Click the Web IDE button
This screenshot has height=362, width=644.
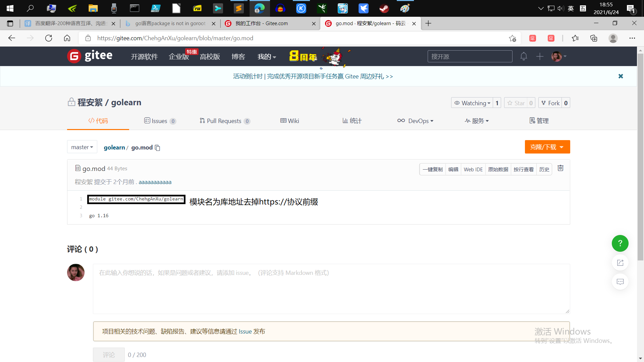473,170
